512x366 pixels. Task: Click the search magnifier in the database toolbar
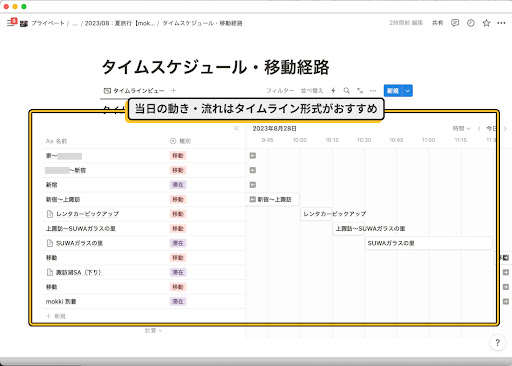[x=347, y=90]
